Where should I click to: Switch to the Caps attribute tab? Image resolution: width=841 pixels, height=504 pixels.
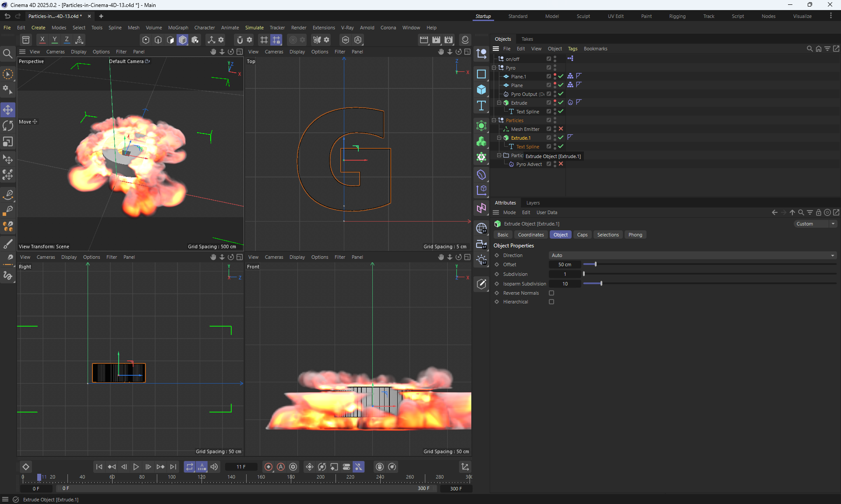point(582,235)
